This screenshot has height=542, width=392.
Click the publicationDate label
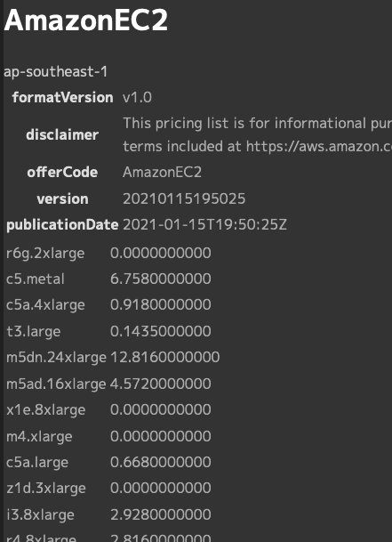62,225
